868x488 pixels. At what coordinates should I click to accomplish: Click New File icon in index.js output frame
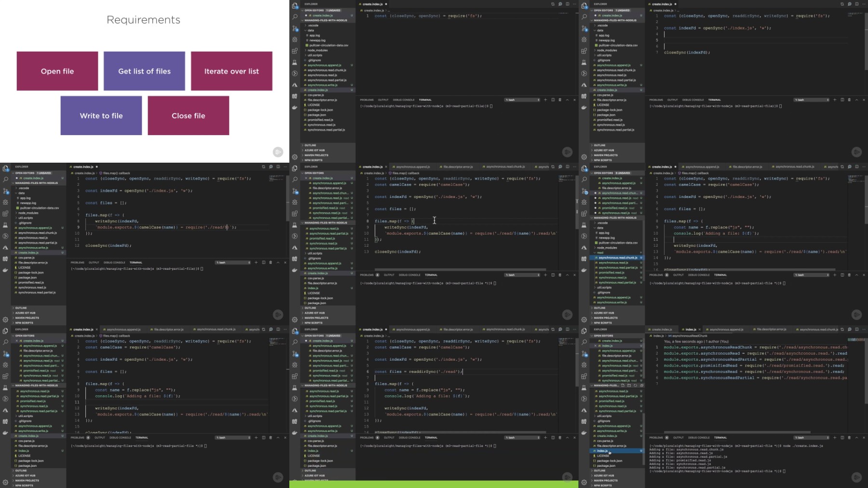click(x=623, y=386)
